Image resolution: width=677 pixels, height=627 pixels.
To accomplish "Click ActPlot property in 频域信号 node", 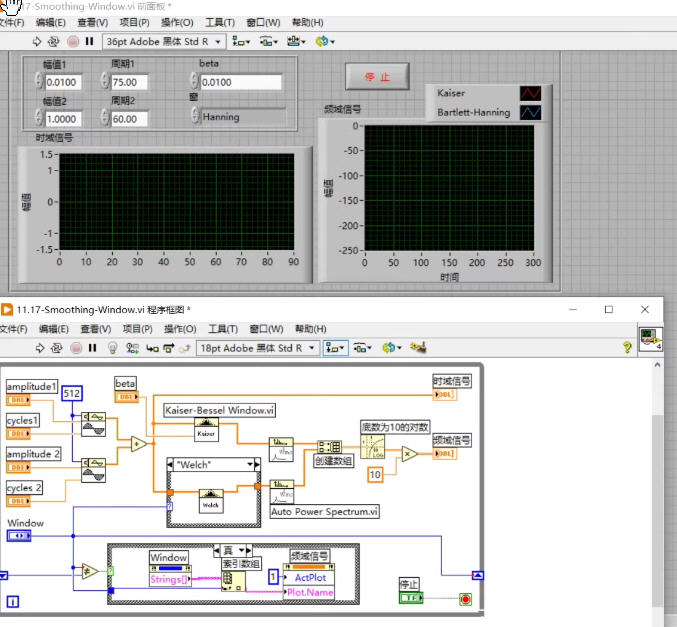I will (x=309, y=578).
